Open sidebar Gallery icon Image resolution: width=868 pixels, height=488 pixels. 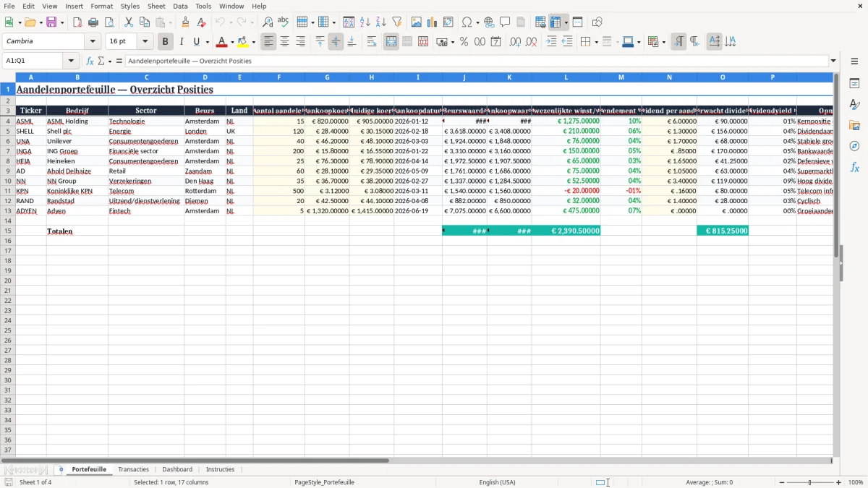(x=854, y=125)
